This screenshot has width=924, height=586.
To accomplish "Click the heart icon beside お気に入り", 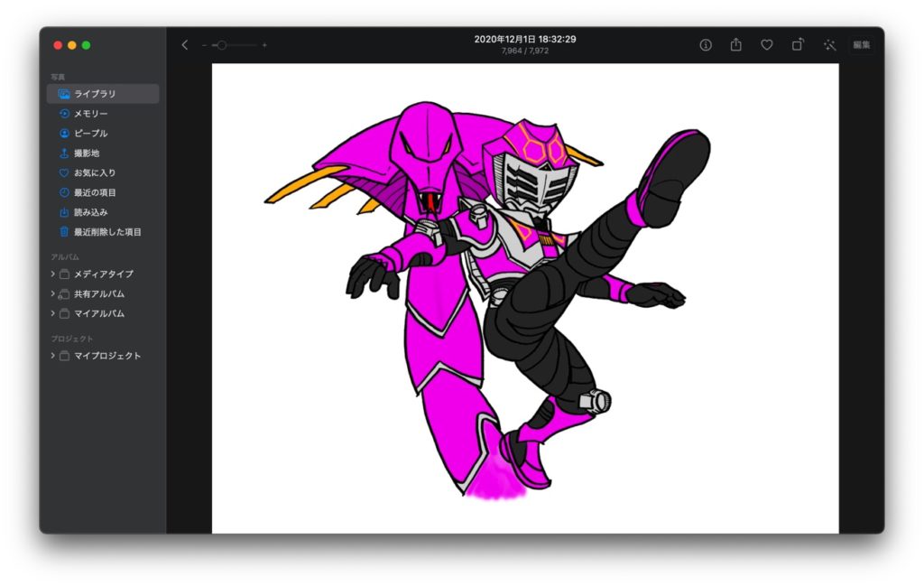I will 64,172.
